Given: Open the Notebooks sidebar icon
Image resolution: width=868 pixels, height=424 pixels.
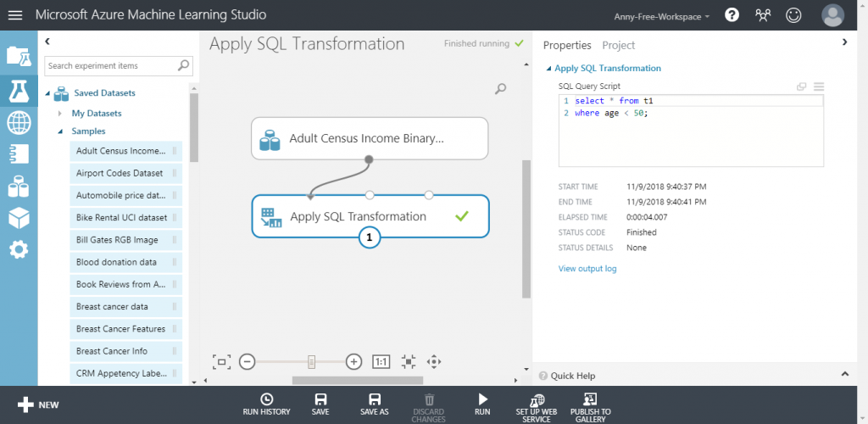Looking at the screenshot, I should [x=19, y=154].
